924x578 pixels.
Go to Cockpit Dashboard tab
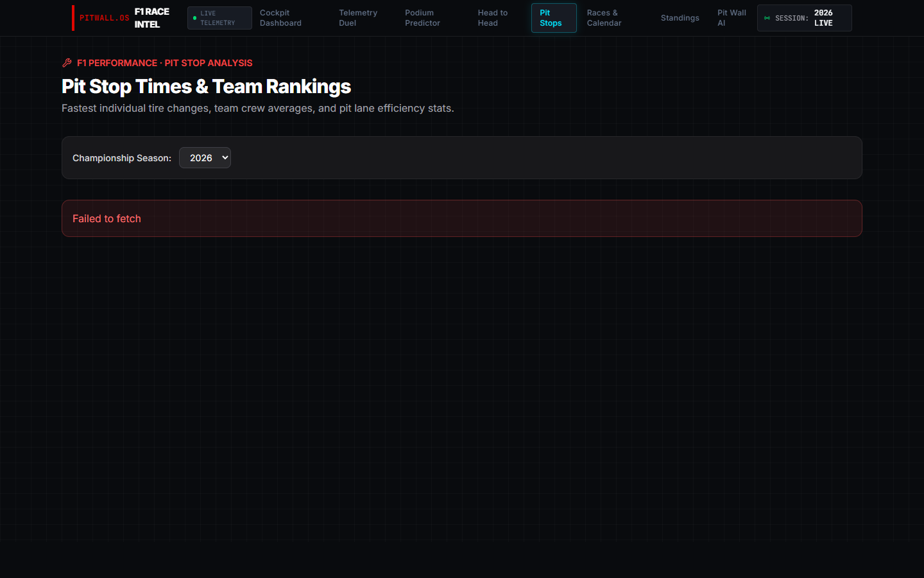[x=280, y=18]
